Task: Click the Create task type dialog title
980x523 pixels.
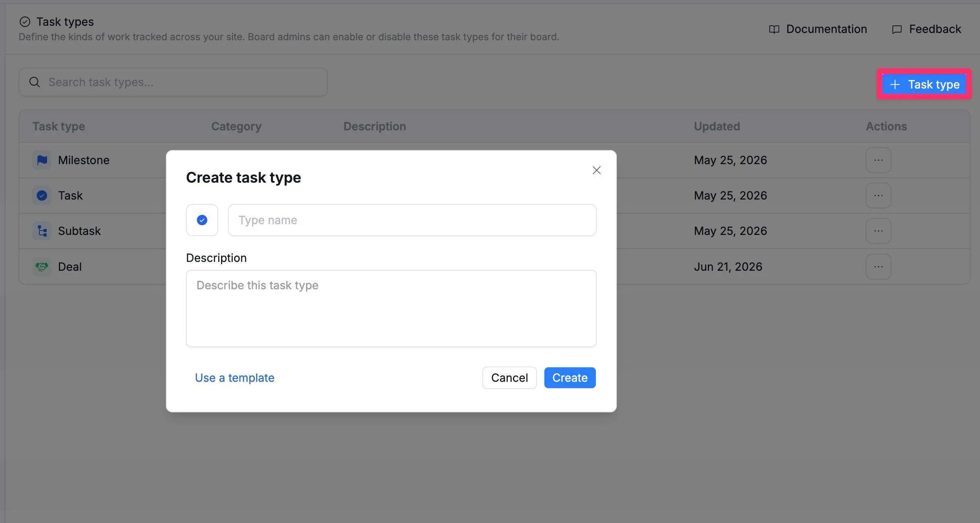Action: (244, 177)
